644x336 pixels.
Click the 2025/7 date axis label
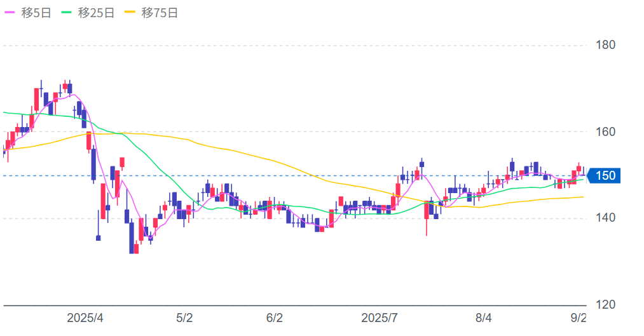[x=380, y=318]
